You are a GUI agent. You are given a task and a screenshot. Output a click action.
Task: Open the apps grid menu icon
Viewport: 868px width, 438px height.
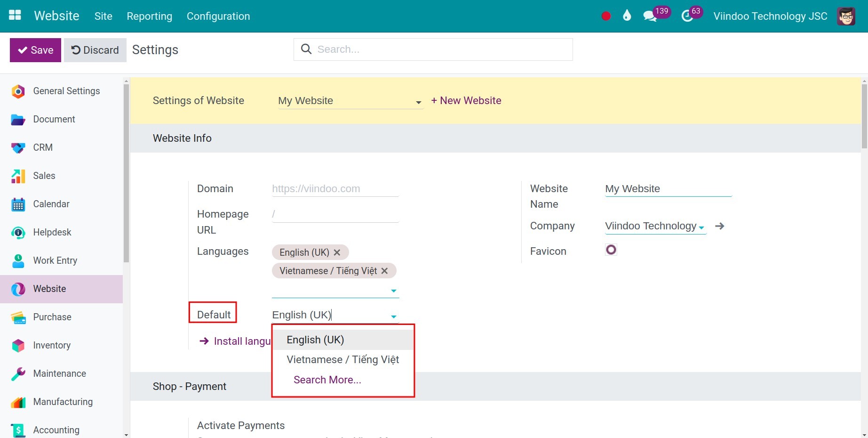click(x=15, y=15)
